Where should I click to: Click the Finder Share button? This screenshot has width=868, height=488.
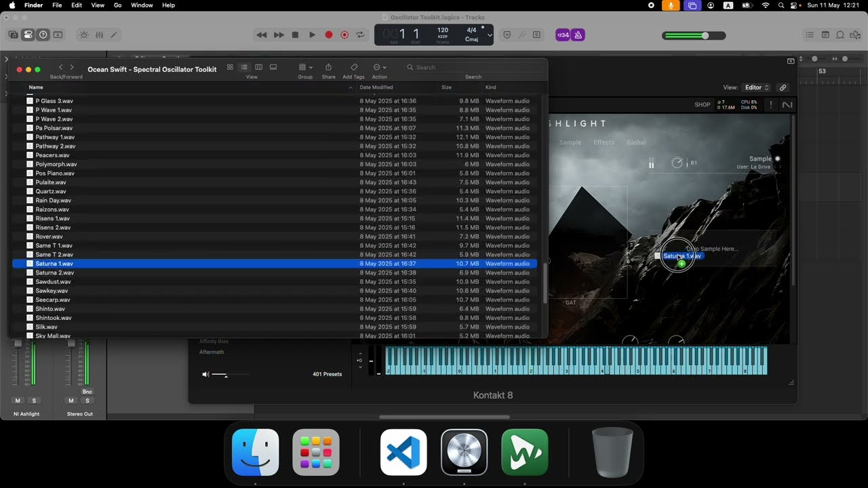click(x=328, y=67)
